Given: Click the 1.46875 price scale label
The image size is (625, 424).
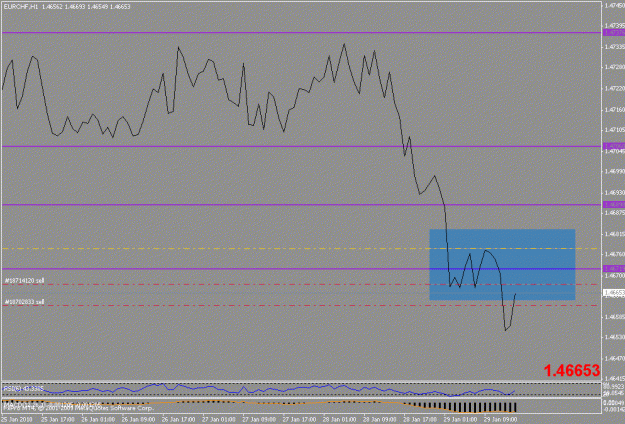Looking at the screenshot, I should click(615, 213).
